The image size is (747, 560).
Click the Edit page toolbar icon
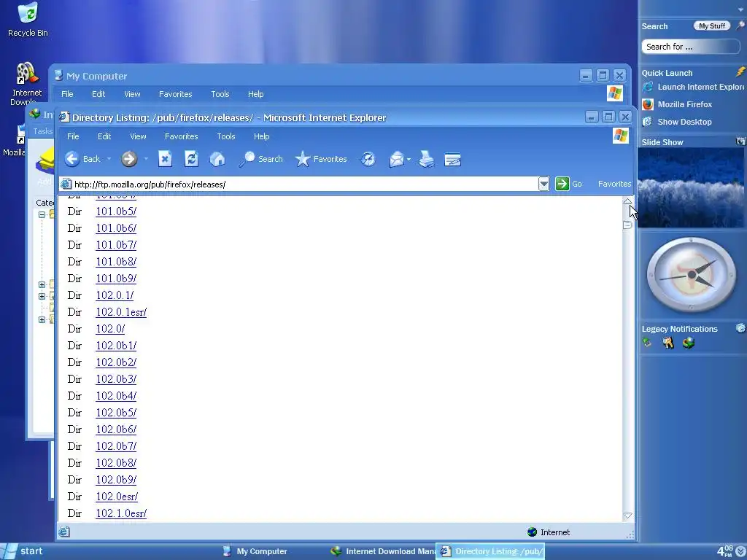pyautogui.click(x=452, y=160)
